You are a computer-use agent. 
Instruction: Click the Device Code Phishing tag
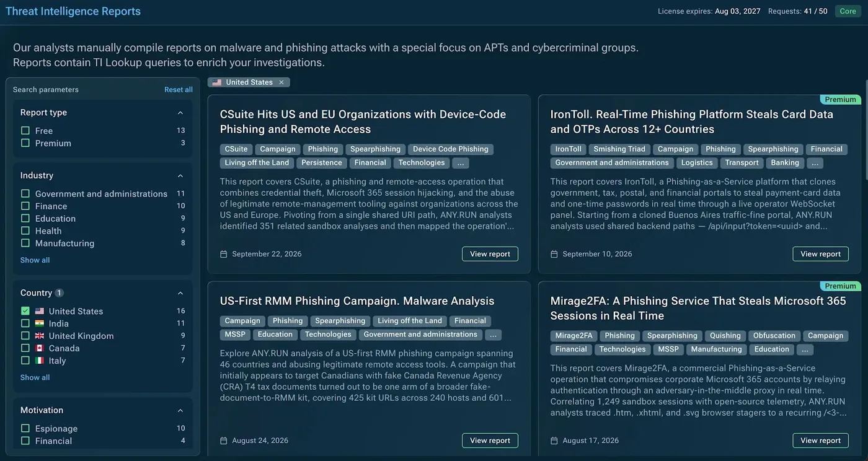coord(451,149)
